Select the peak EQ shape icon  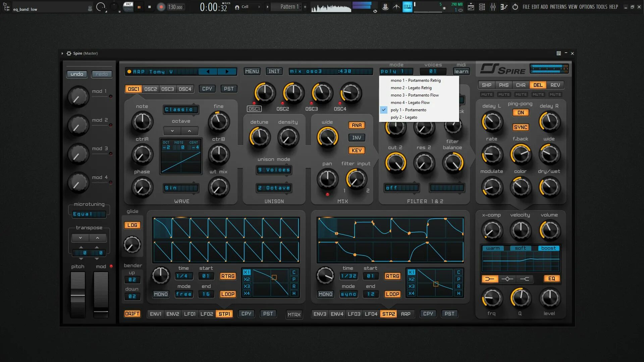point(507,279)
